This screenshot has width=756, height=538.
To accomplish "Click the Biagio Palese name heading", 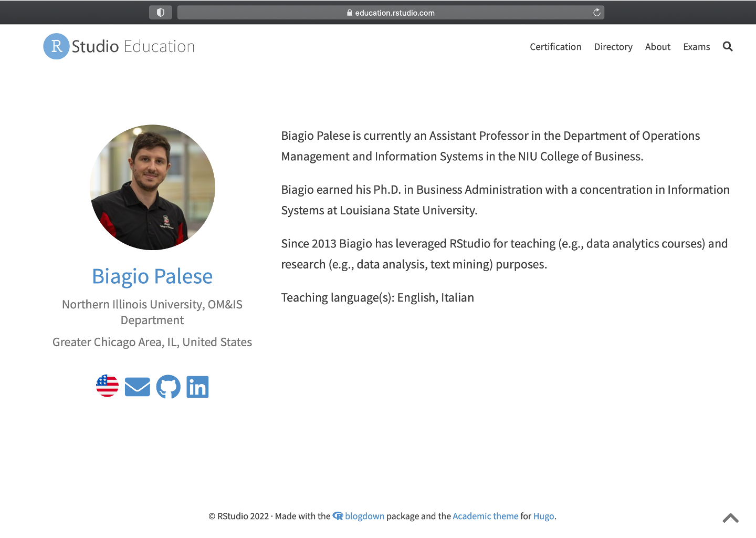I will click(x=152, y=276).
